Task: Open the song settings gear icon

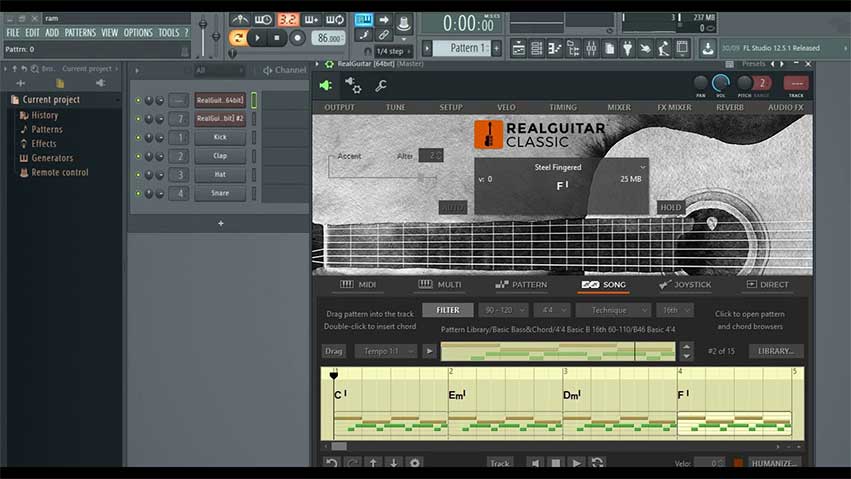Action: 414,463
